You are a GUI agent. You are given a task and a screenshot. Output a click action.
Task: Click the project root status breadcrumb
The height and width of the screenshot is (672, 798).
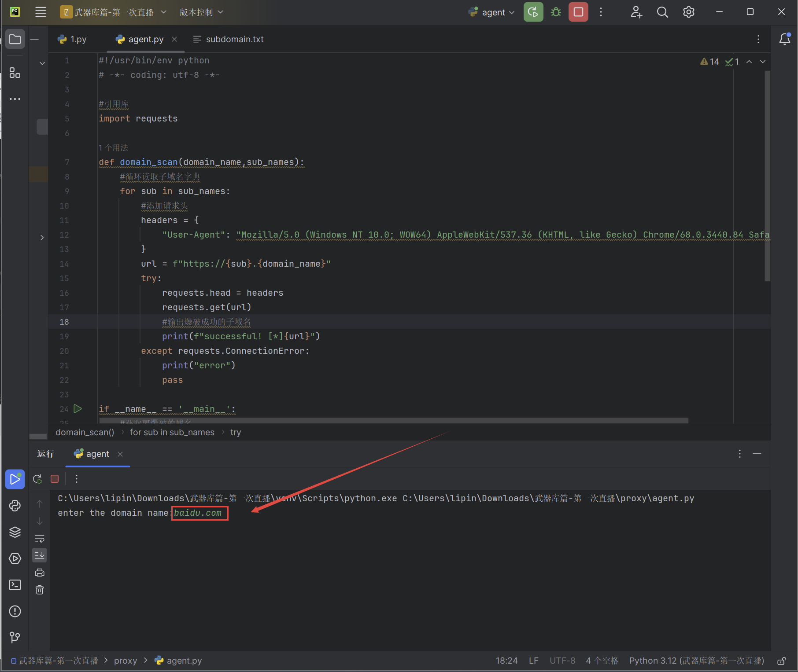click(55, 661)
